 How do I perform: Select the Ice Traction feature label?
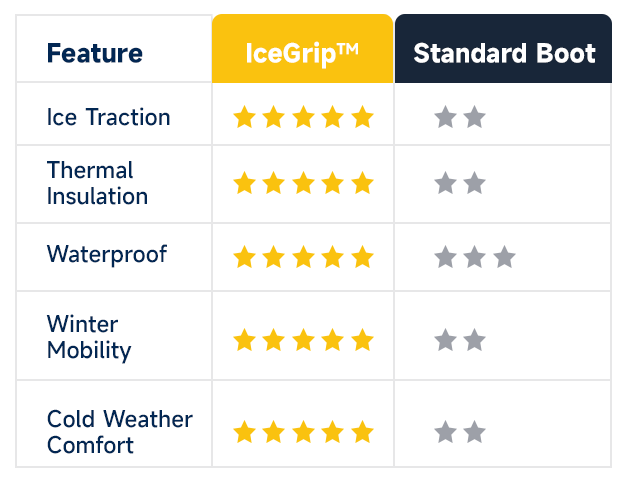tap(109, 117)
